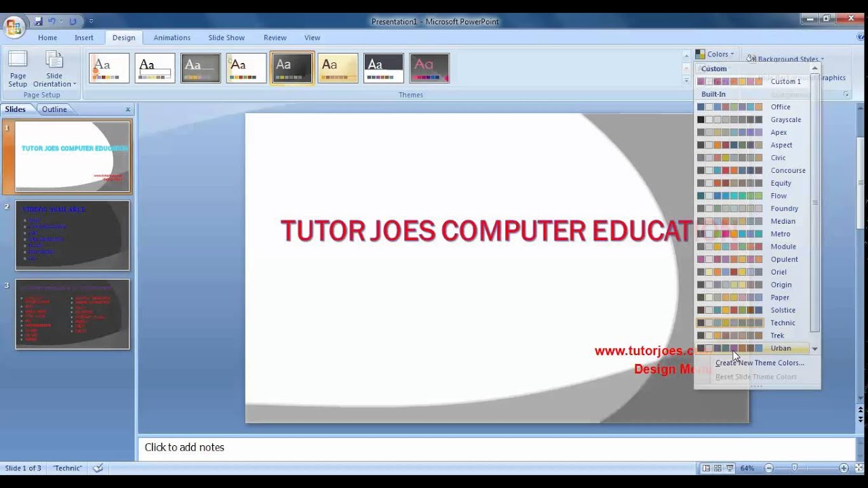Open the Colors theme dropdown button
This screenshot has width=868, height=488.
(715, 54)
